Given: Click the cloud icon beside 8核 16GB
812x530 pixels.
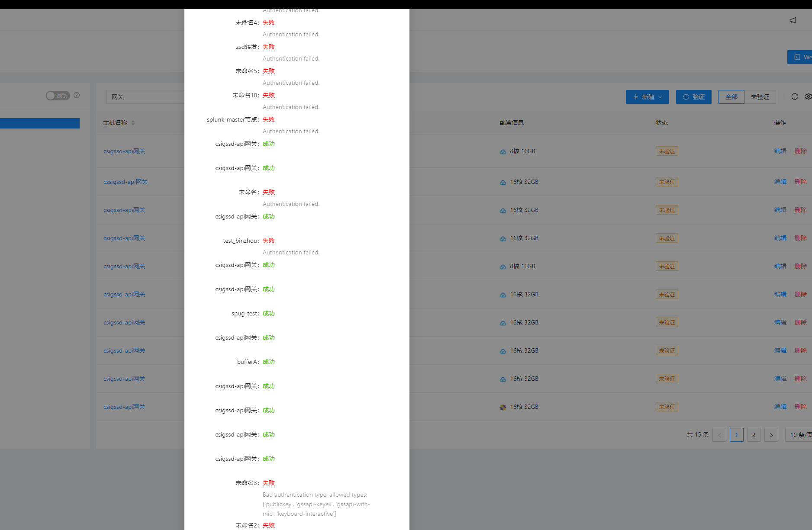Looking at the screenshot, I should pyautogui.click(x=503, y=151).
